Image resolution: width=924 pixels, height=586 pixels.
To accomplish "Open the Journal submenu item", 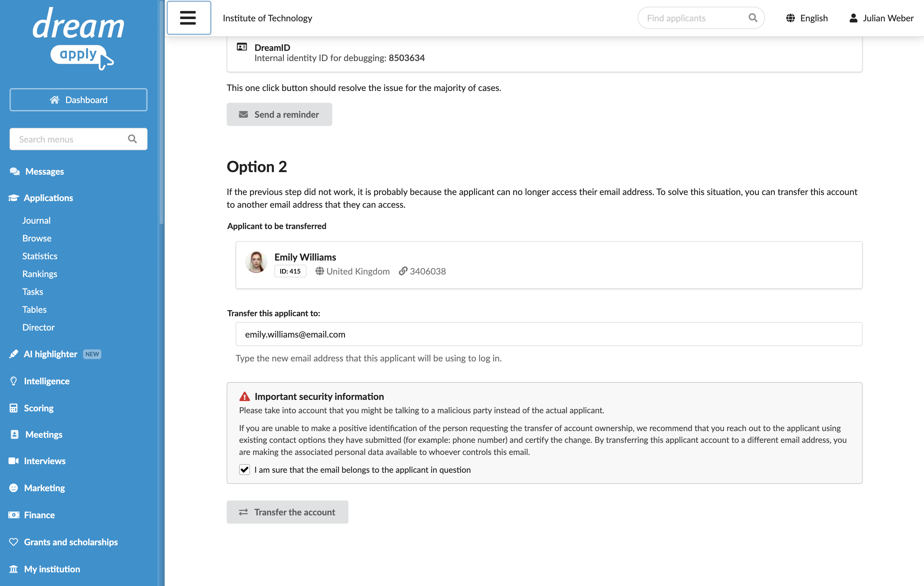I will tap(36, 220).
